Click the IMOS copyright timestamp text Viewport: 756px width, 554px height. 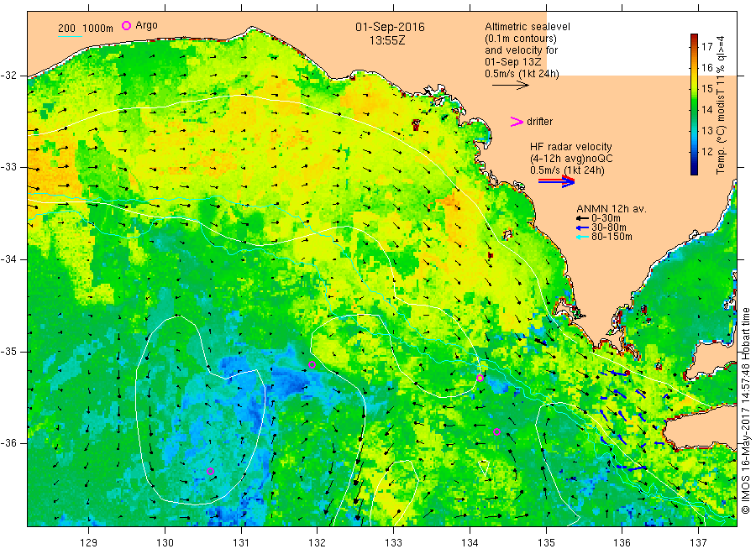pyautogui.click(x=745, y=410)
